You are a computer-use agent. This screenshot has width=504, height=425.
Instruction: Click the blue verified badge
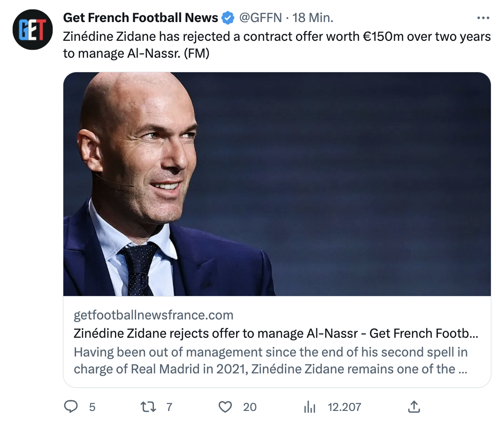tap(228, 18)
